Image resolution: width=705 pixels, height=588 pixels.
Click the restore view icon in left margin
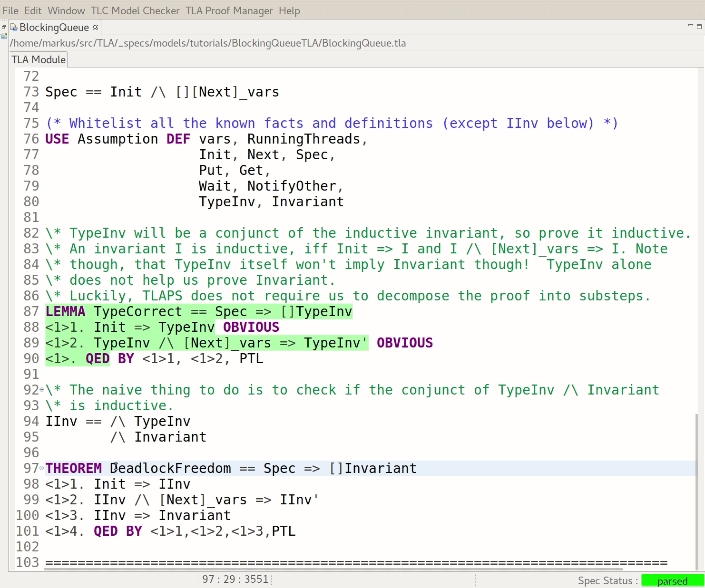4,27
